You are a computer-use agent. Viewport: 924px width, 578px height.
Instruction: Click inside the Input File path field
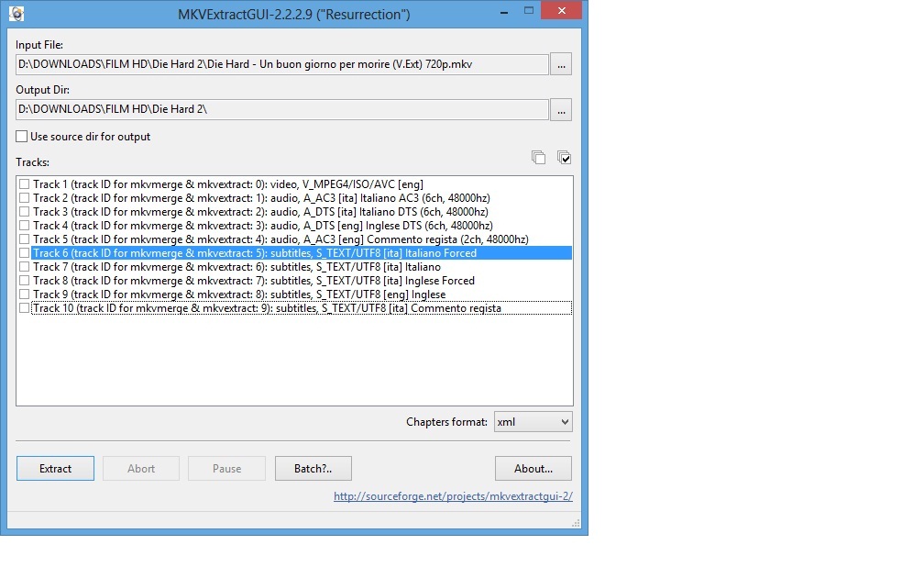pyautogui.click(x=281, y=64)
